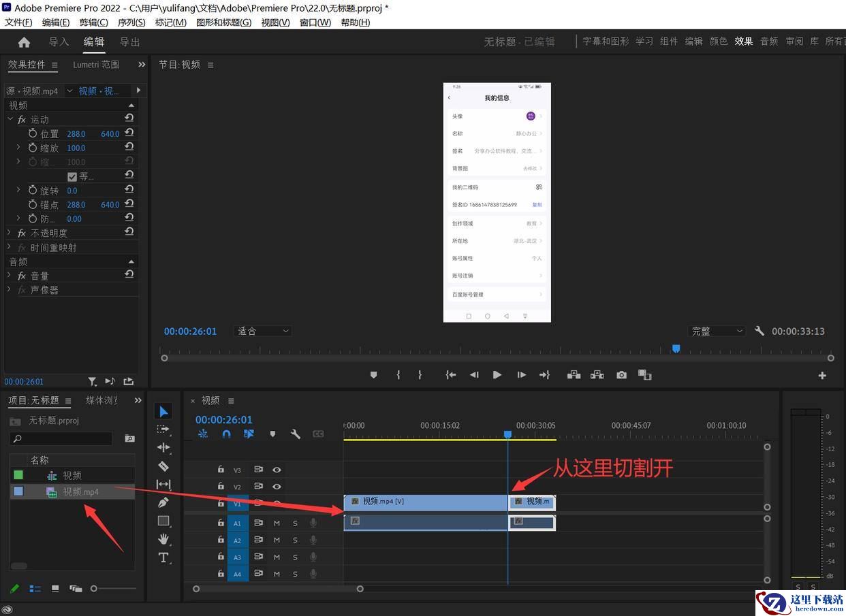
Task: Open comparison view button
Action: (644, 375)
